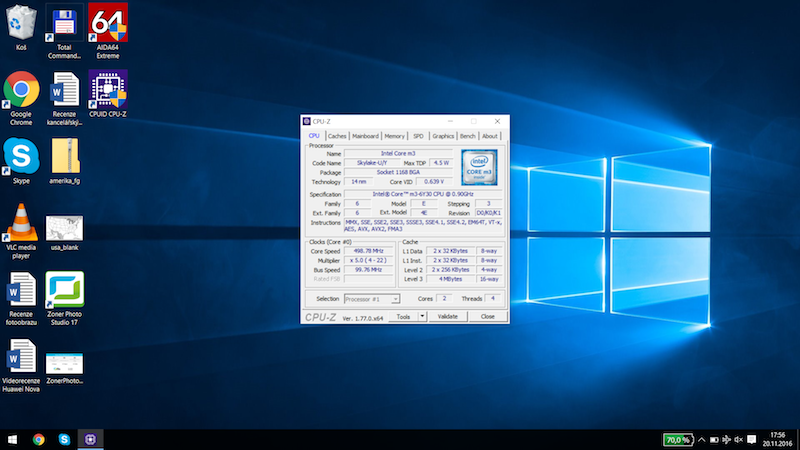Screen dimensions: 800x450
Task: Click Package value 'Socket 1168 BGA'
Action: (x=398, y=172)
